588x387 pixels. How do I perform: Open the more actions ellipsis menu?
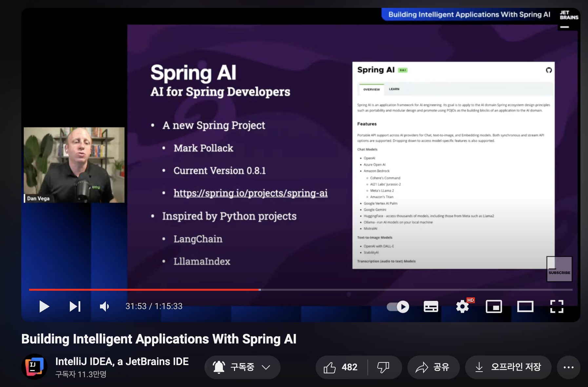pos(569,367)
